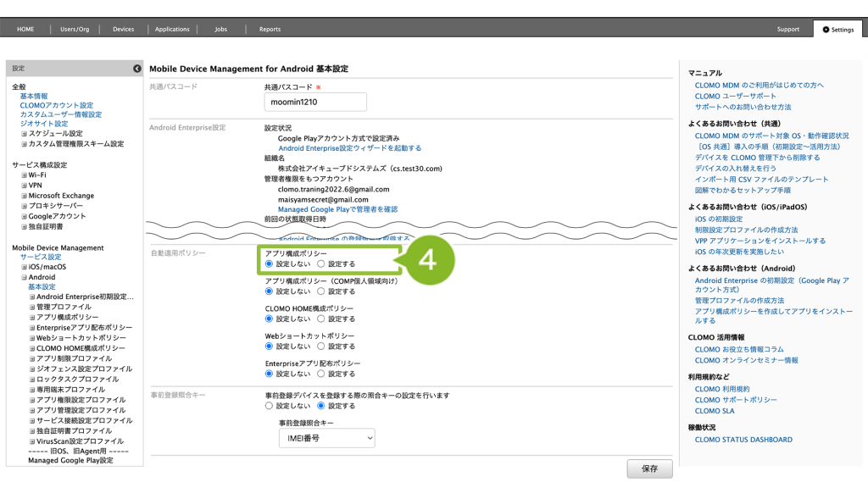Click the 共通パスコード input field

315,102
